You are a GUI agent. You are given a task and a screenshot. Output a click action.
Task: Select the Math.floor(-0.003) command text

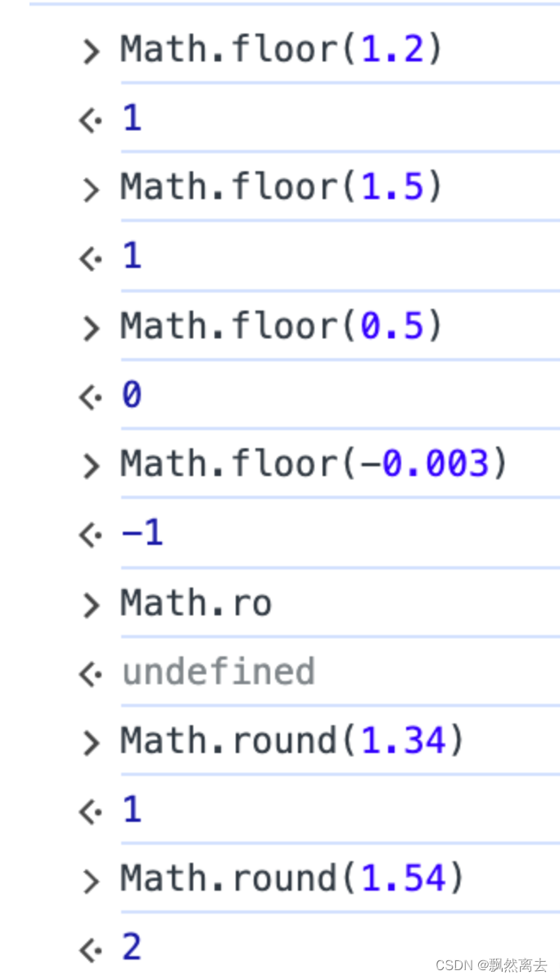coord(314,464)
